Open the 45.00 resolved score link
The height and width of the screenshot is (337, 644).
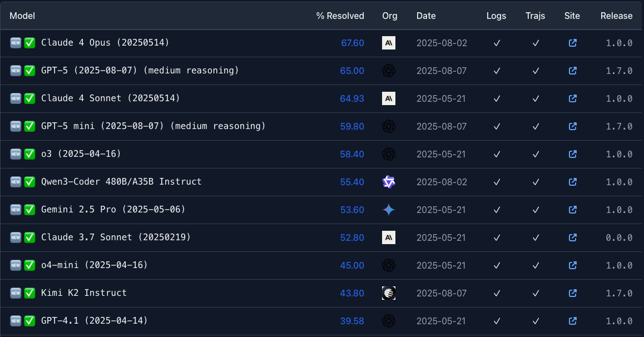point(352,266)
